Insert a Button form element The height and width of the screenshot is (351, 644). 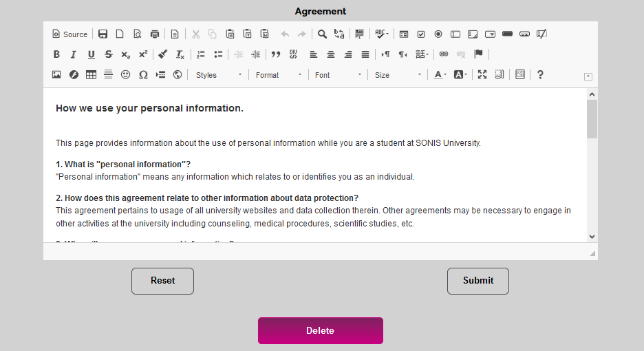(x=507, y=34)
